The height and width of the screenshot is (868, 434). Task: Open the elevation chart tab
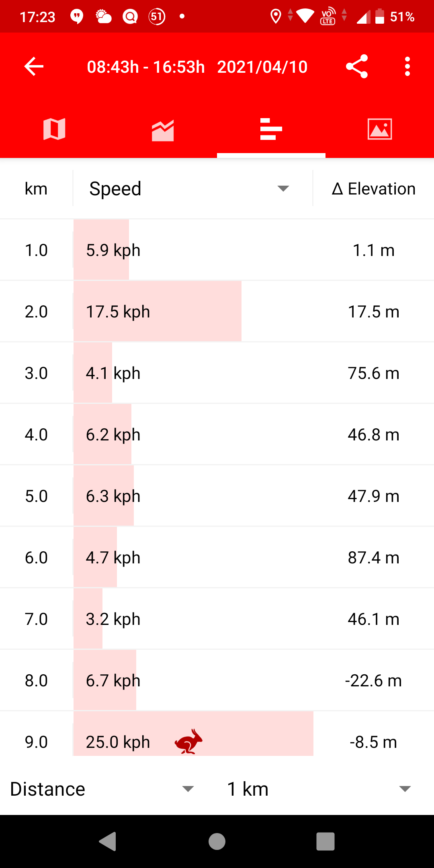pos(163,130)
